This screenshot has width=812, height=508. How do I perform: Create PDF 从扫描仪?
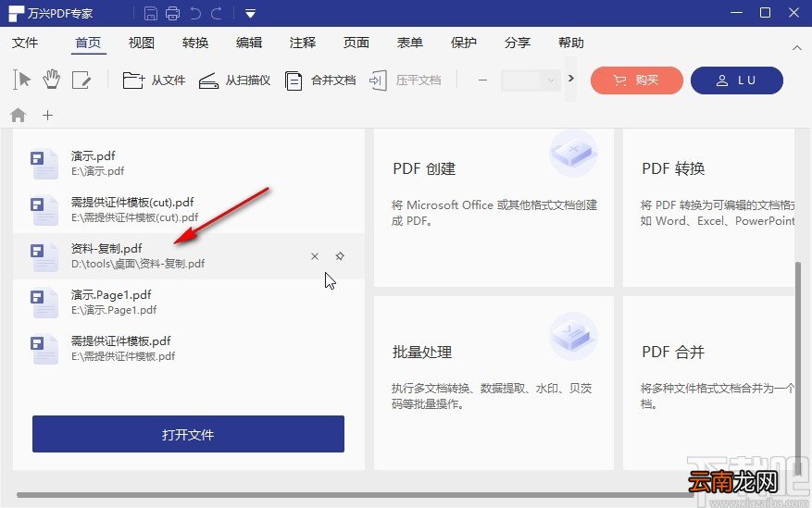pos(234,81)
